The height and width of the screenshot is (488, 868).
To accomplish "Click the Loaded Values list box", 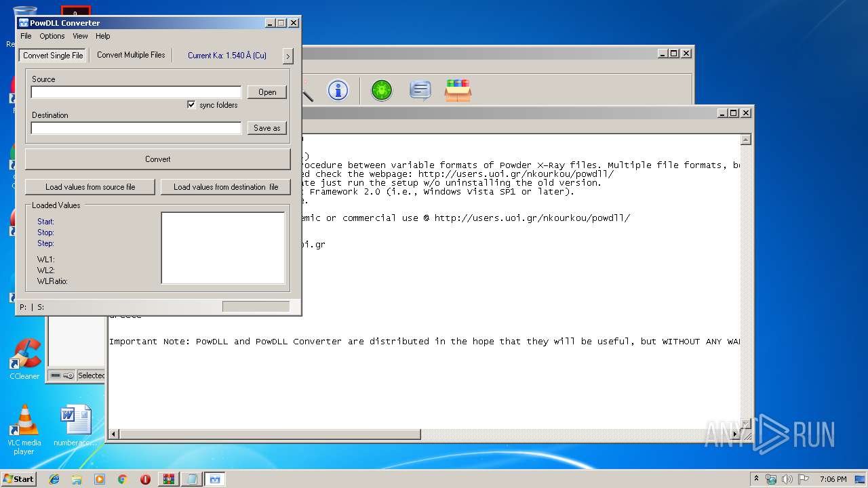I will (x=223, y=248).
